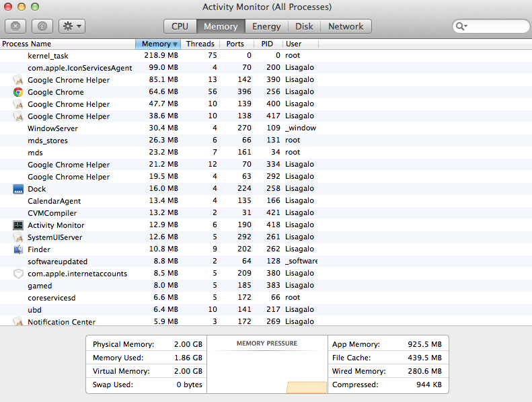Select Google Chrome Helper using 19.5 MB
This screenshot has width=532, height=402.
click(266, 177)
